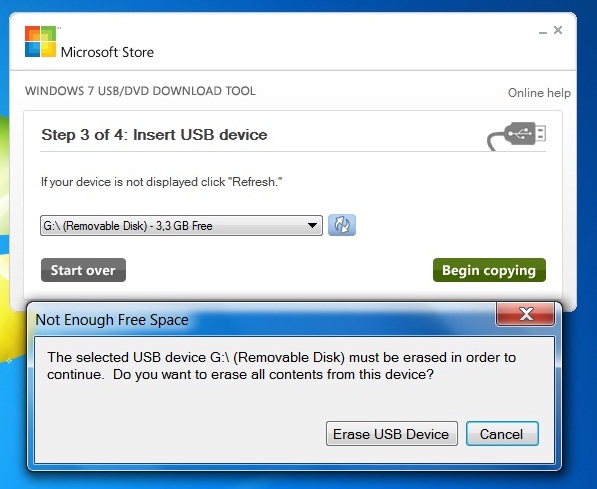The width and height of the screenshot is (597, 489).
Task: Close the USB/DVD Download Tool window
Action: pos(558,30)
